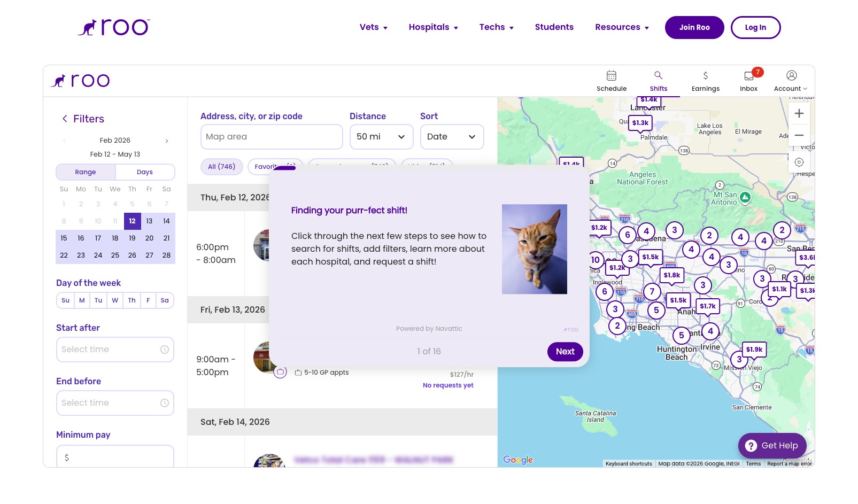Toggle Sa day of the week
The height and width of the screenshot is (504, 858).
tap(165, 300)
